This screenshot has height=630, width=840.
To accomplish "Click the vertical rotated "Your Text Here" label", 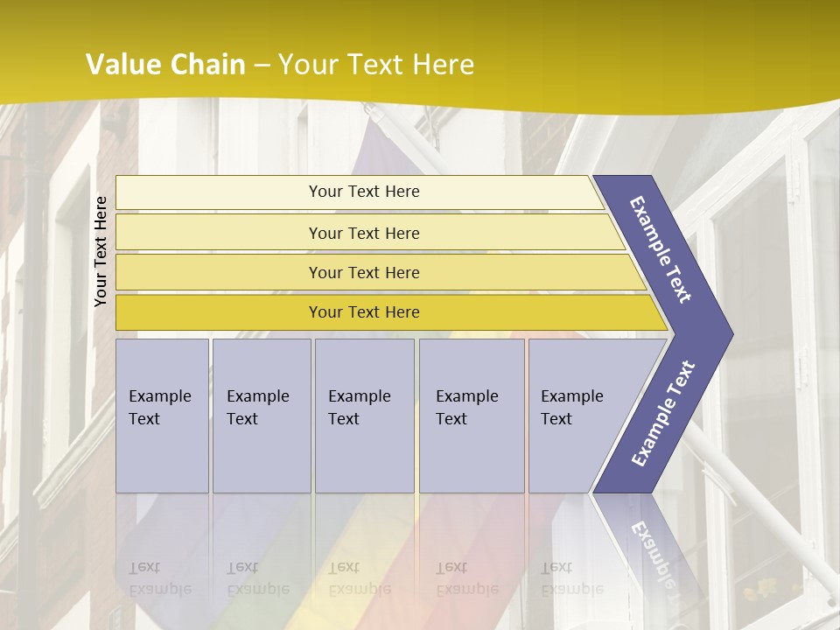I will tap(101, 251).
